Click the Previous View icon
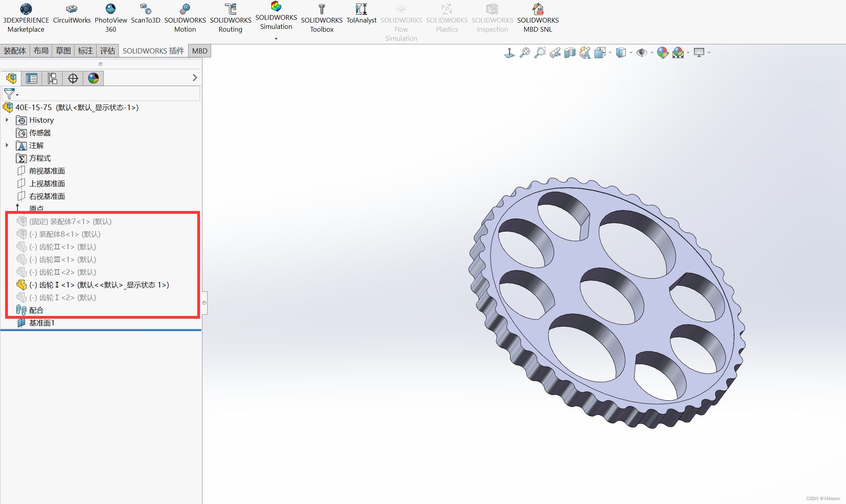Image resolution: width=846 pixels, height=504 pixels. [555, 53]
